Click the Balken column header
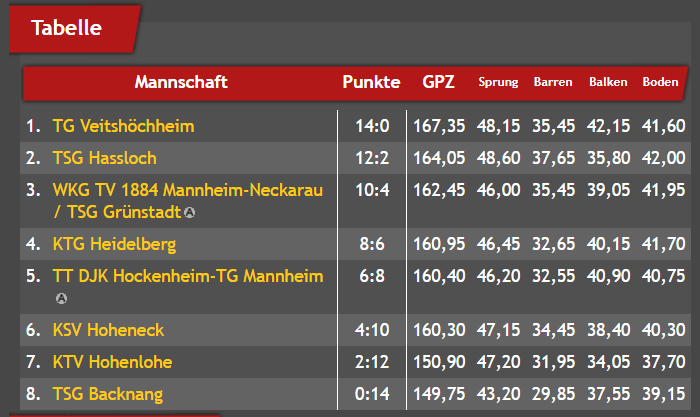The height and width of the screenshot is (417, 700). point(608,82)
